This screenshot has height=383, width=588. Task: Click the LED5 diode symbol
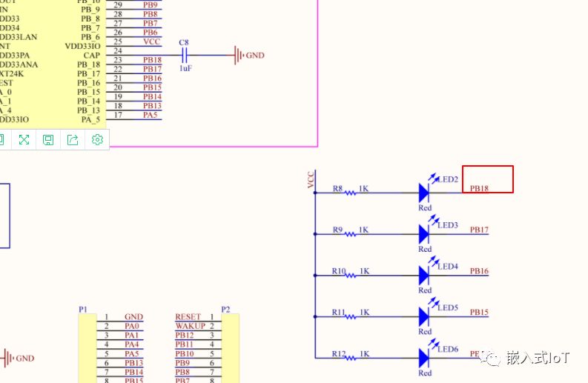(x=424, y=317)
